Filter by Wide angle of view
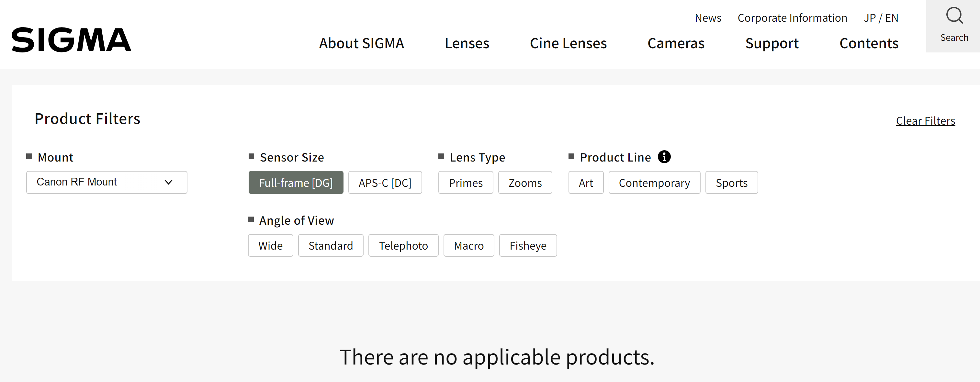This screenshot has width=980, height=382. [x=270, y=245]
